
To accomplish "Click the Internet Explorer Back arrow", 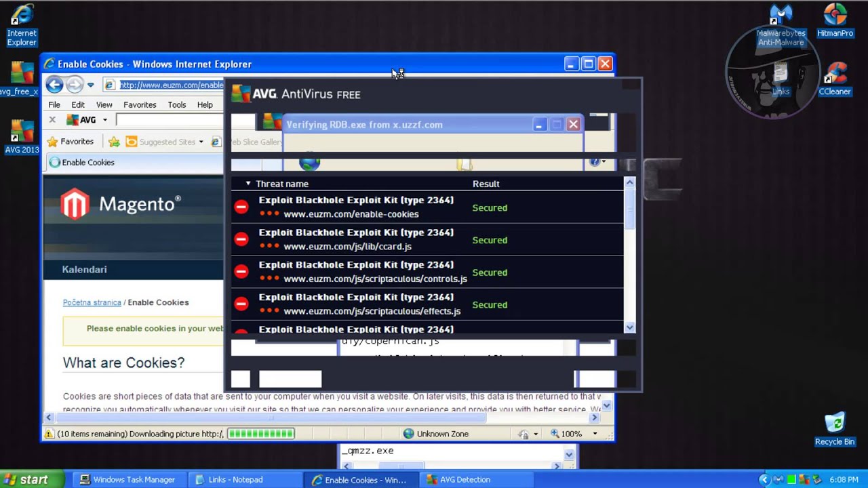I will pyautogui.click(x=54, y=85).
